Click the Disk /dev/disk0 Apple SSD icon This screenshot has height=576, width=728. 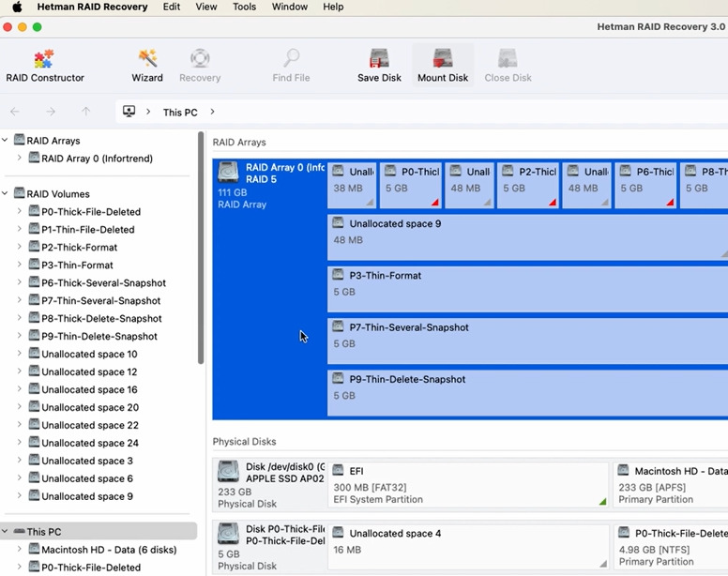pyautogui.click(x=228, y=472)
